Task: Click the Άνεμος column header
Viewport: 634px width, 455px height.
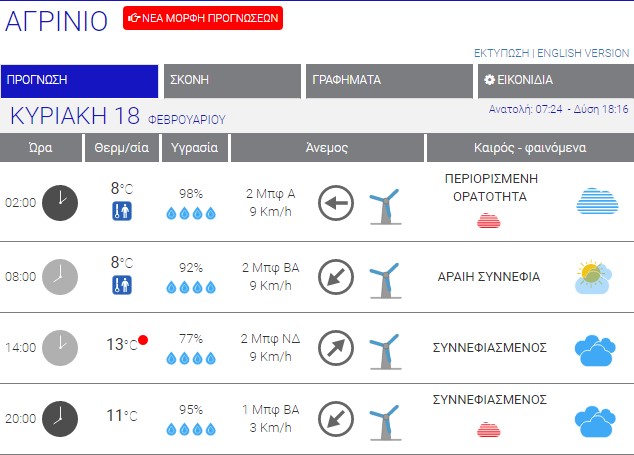Action: (326, 148)
